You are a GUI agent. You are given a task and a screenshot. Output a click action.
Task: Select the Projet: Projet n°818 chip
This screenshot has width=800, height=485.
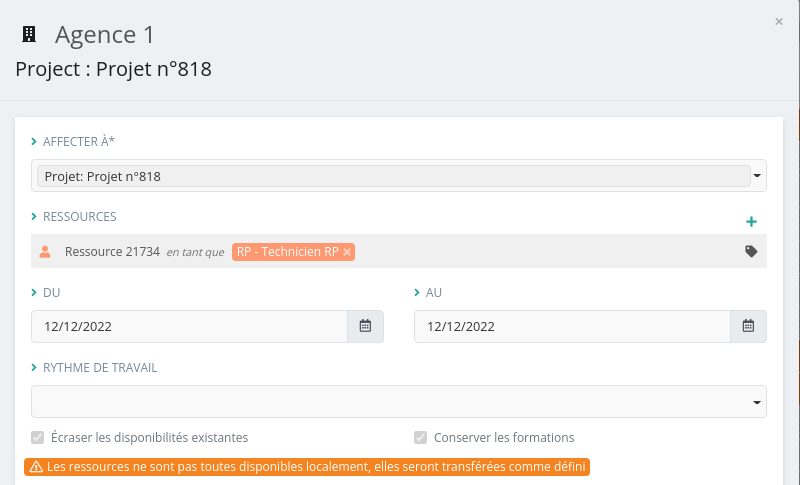pos(393,176)
